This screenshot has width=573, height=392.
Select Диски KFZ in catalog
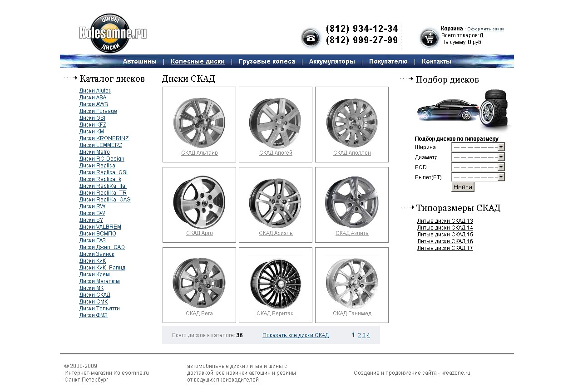coord(93,125)
